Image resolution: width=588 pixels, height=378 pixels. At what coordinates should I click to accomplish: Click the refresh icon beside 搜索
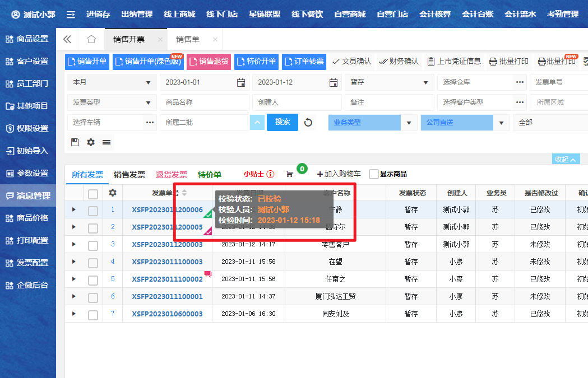point(308,122)
